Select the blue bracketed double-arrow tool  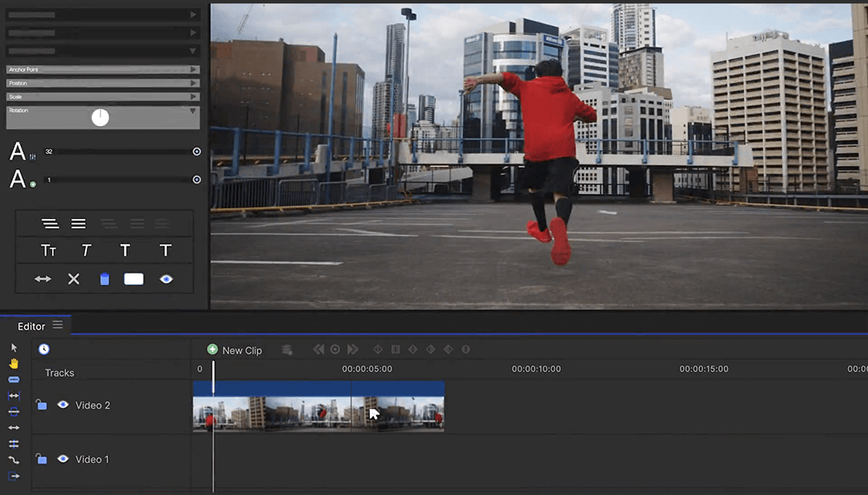14,396
